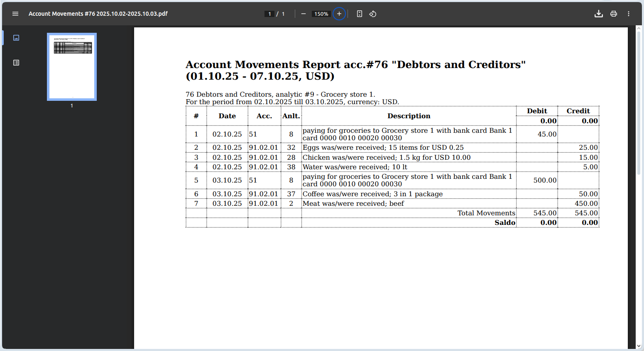Viewport: 644px width, 351px height.
Task: Click the Description column header
Action: click(409, 116)
